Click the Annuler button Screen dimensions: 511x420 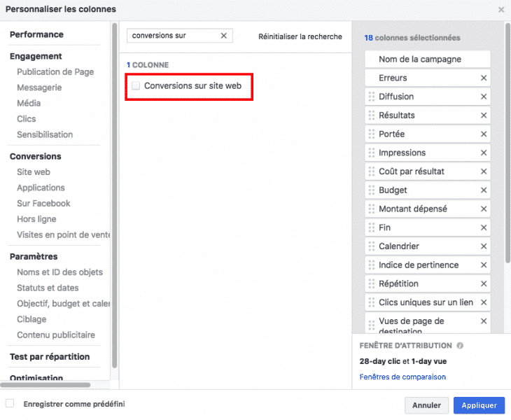(426, 405)
